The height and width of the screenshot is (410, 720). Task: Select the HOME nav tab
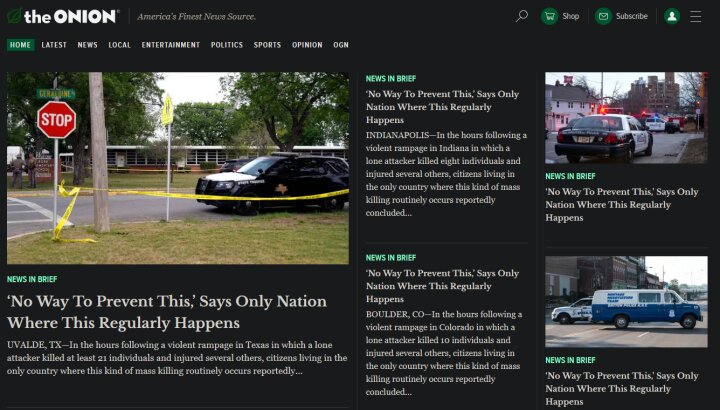[20, 45]
